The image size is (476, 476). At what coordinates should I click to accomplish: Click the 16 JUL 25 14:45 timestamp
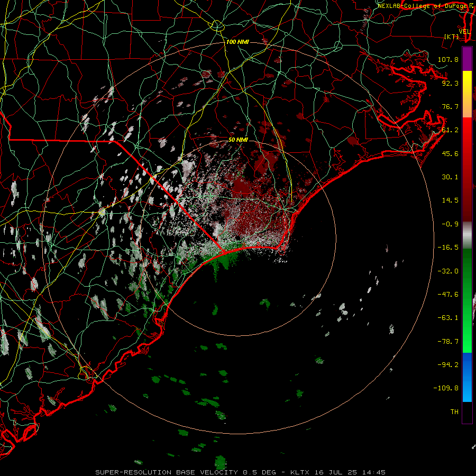click(x=349, y=472)
